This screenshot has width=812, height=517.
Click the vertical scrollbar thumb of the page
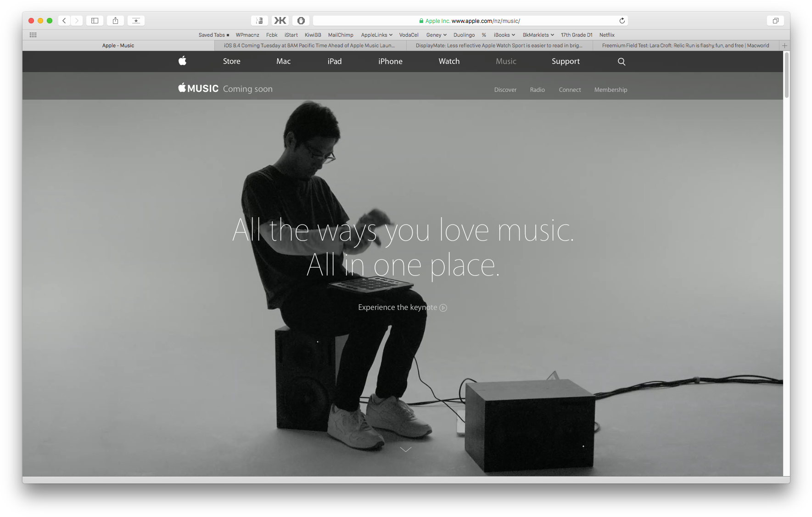tap(787, 74)
